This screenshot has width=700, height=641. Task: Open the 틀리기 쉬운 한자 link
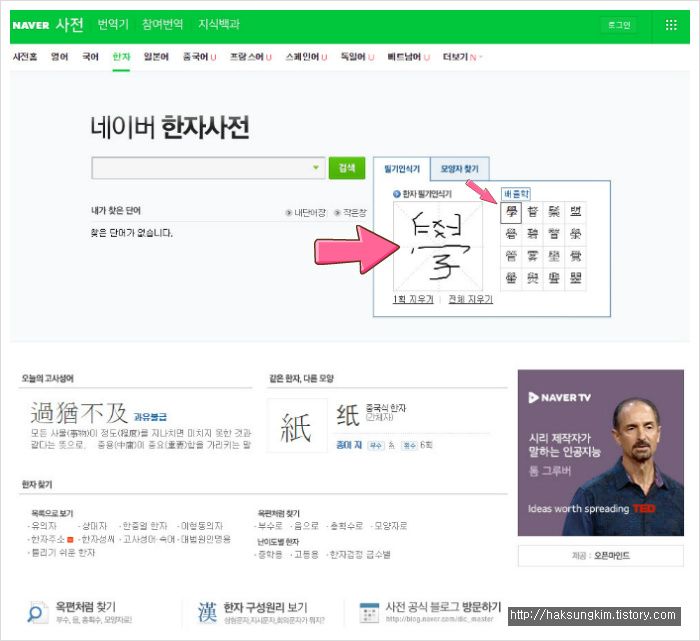(x=62, y=553)
